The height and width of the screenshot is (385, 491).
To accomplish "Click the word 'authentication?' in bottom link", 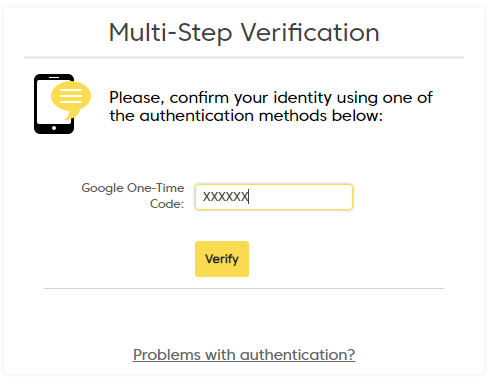I will 298,355.
